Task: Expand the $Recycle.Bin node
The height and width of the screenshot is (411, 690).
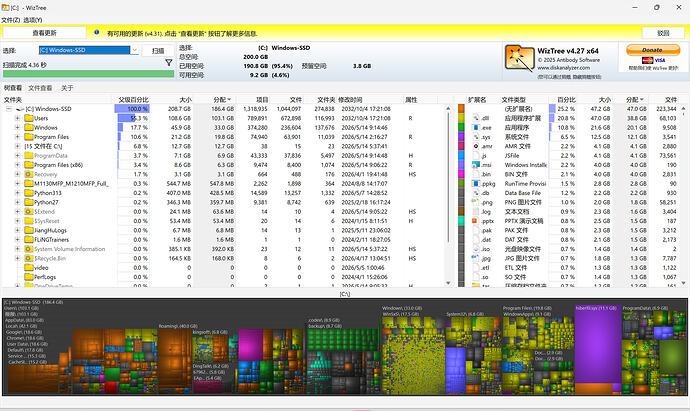Action: click(17, 258)
